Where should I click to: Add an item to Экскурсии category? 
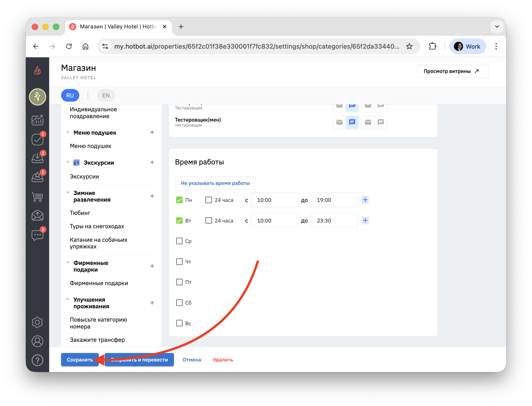tap(152, 162)
